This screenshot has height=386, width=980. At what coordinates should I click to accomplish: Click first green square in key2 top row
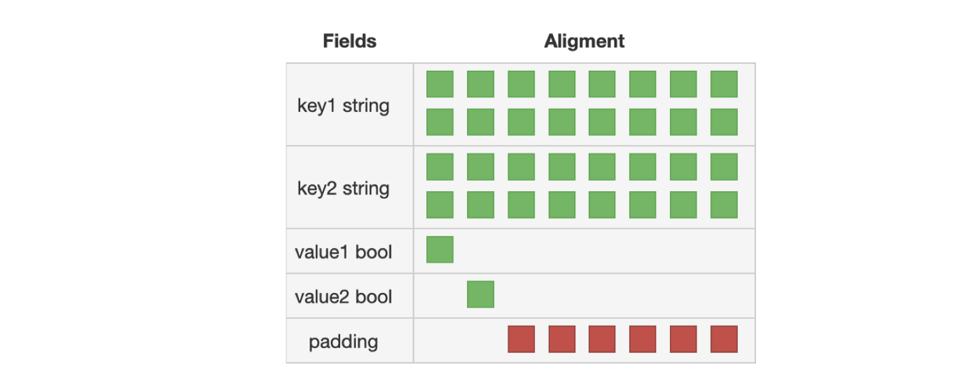coord(440,167)
